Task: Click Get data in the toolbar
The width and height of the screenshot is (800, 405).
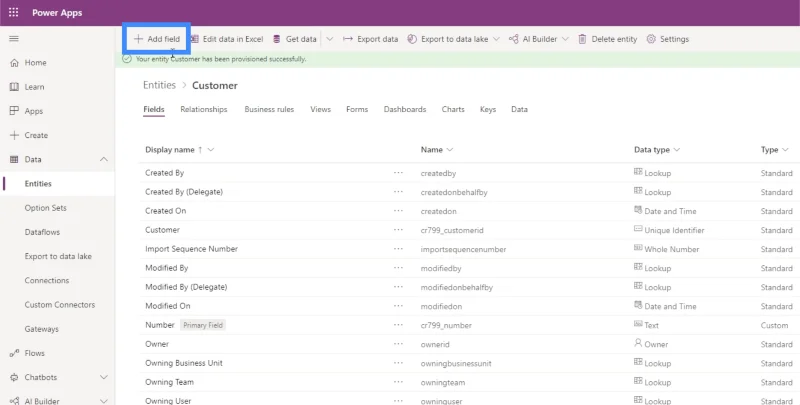Action: tap(295, 39)
